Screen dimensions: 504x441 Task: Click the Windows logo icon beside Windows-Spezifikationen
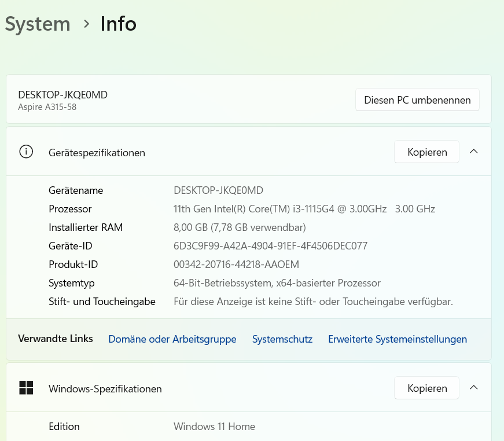pyautogui.click(x=26, y=388)
